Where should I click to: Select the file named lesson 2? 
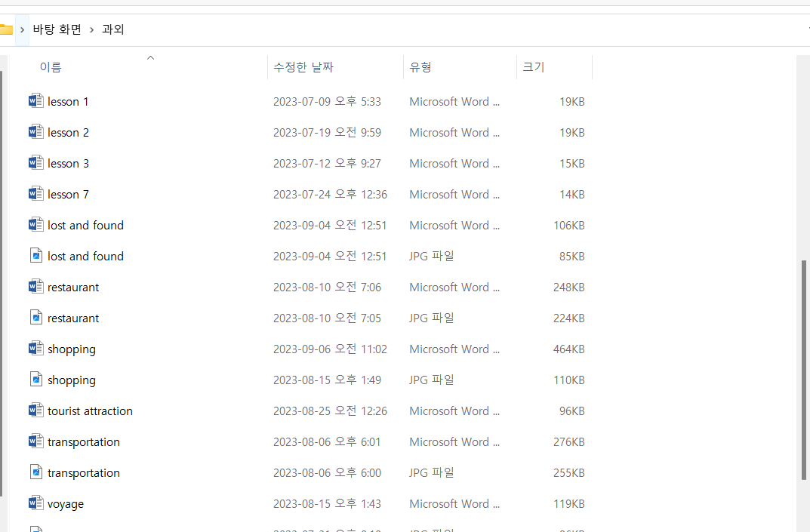68,133
